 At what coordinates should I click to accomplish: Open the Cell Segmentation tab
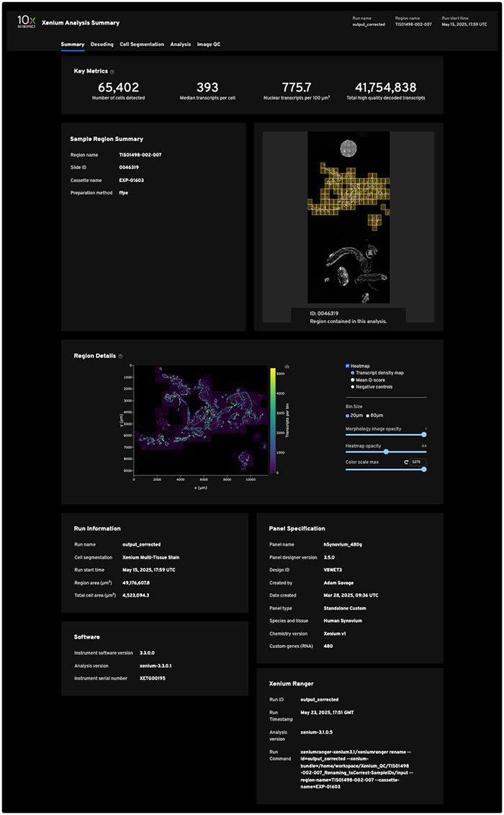coord(142,45)
